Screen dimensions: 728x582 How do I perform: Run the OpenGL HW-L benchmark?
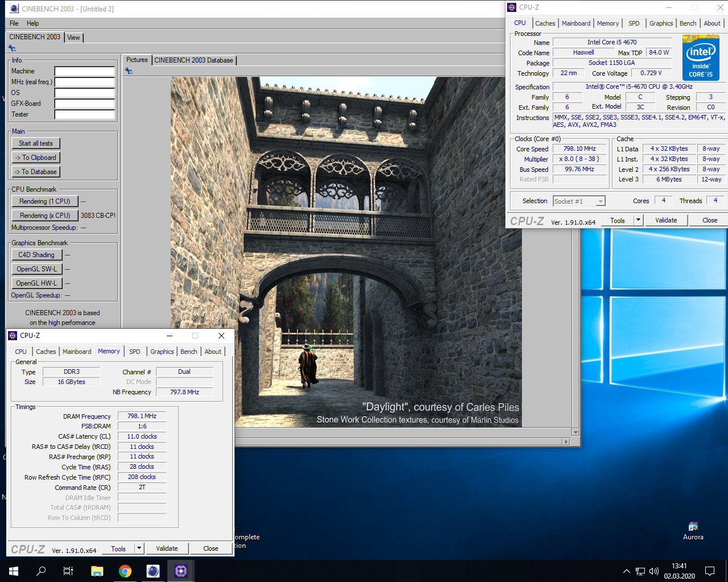[36, 283]
